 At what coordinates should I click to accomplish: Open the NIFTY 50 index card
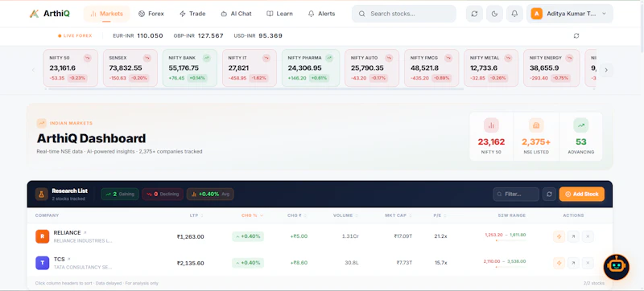pyautogui.click(x=71, y=68)
